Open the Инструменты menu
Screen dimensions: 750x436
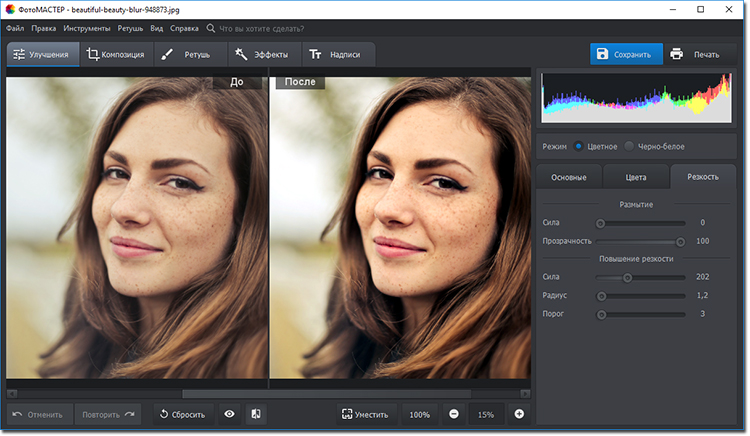pos(87,29)
